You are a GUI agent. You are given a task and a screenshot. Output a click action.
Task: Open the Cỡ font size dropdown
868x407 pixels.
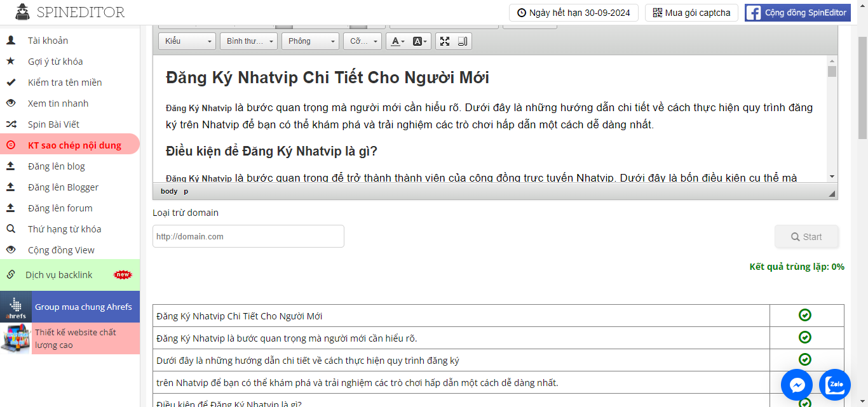coord(362,41)
